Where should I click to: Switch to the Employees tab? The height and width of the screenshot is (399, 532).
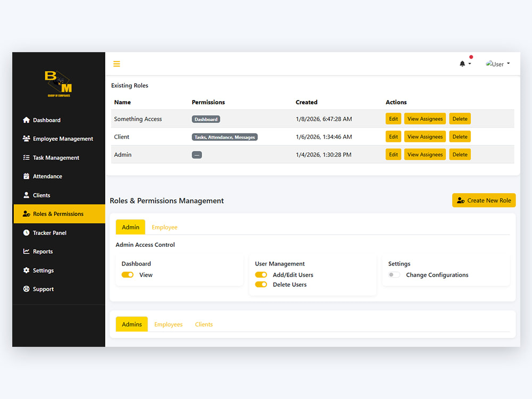point(168,324)
